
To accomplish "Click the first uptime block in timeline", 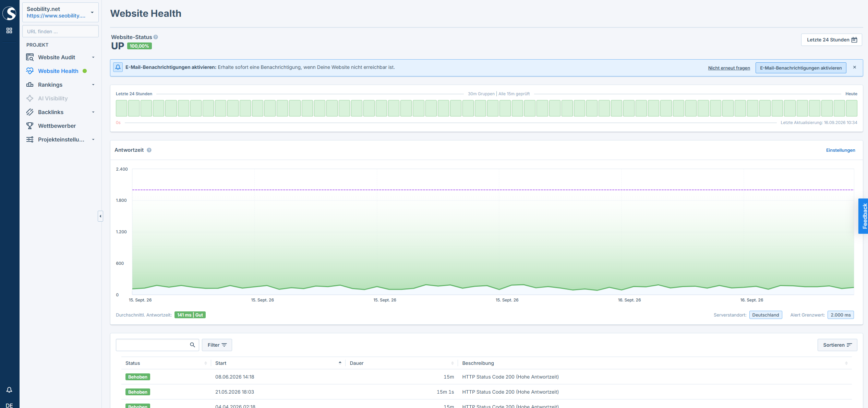I will [x=121, y=108].
